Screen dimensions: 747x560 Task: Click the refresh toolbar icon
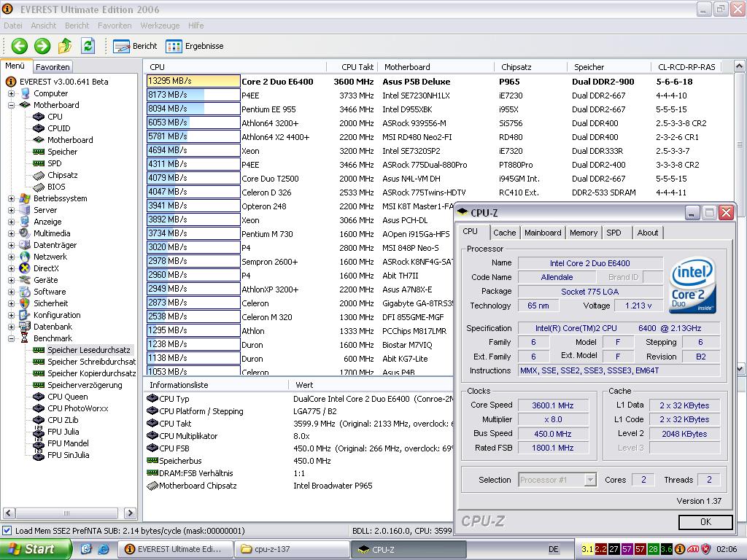click(x=88, y=46)
